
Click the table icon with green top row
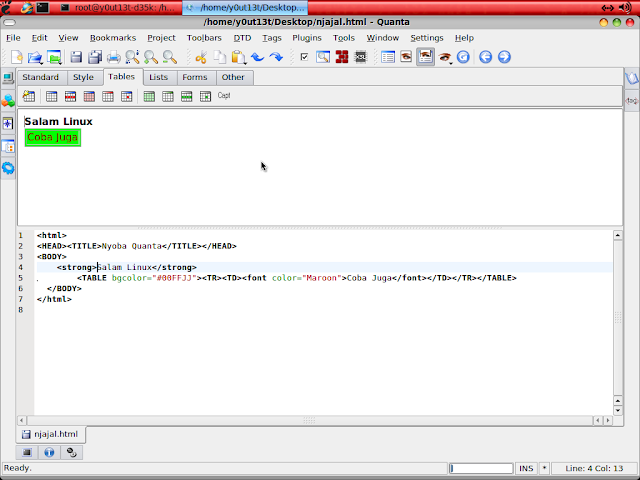click(168, 96)
